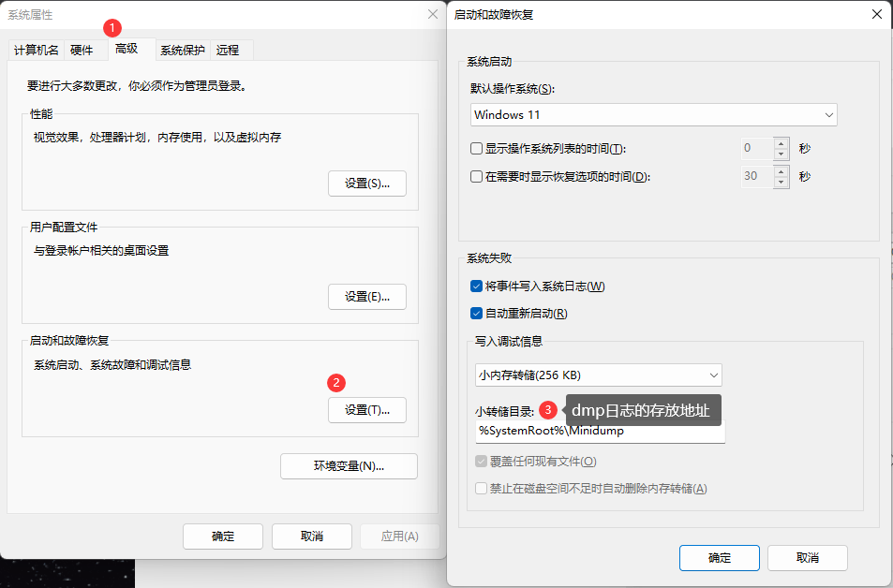
Task: Switch to the 计算机名 tab
Action: click(36, 50)
